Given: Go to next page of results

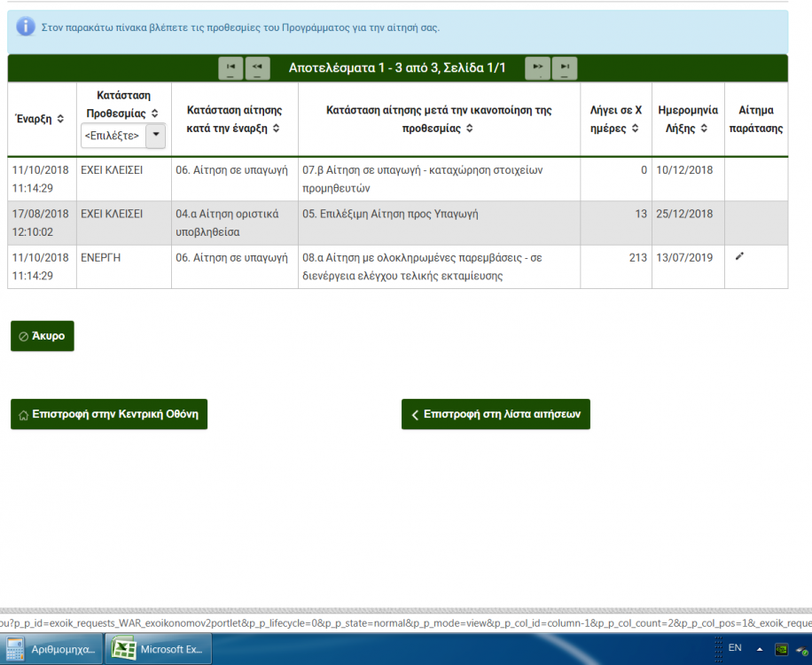Looking at the screenshot, I should [x=537, y=67].
